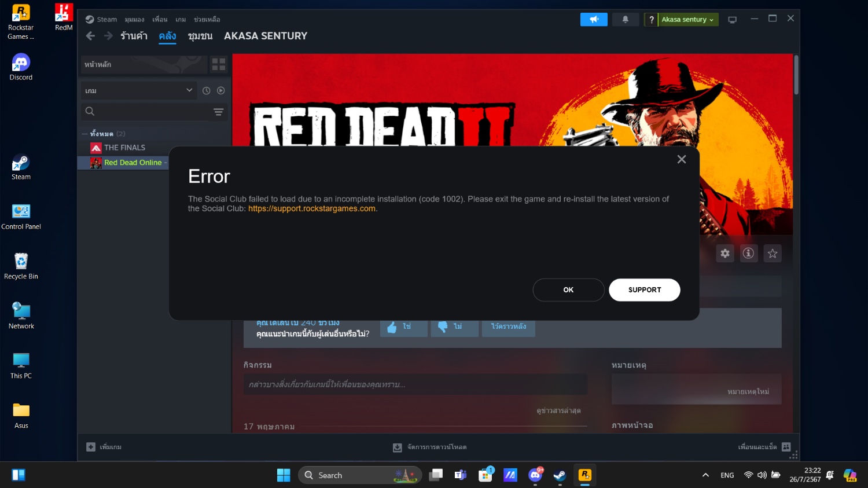Image resolution: width=868 pixels, height=488 pixels.
Task: Expand the Akasa sentury account dropdown
Action: tap(688, 20)
